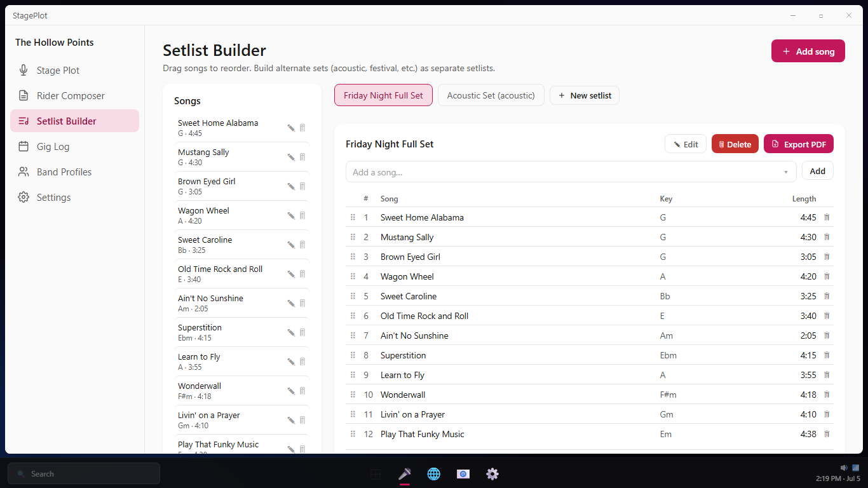The image size is (868, 488).
Task: Remove Superstition from the Friday Night setlist
Action: pyautogui.click(x=827, y=355)
